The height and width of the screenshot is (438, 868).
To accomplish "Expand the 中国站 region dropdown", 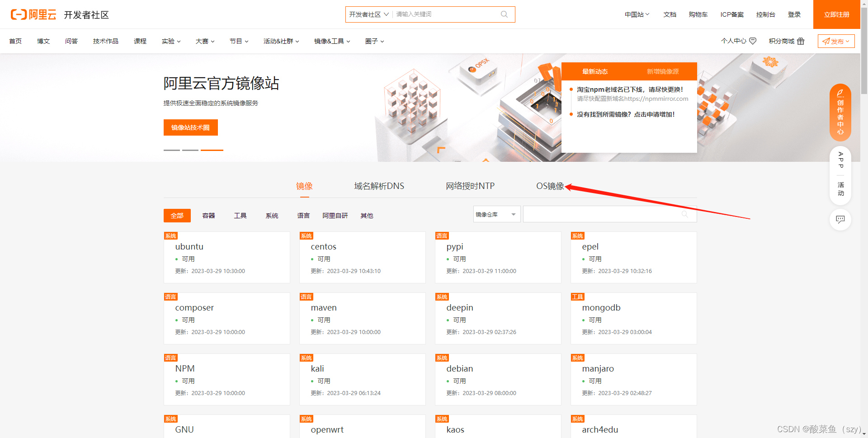I will (637, 14).
